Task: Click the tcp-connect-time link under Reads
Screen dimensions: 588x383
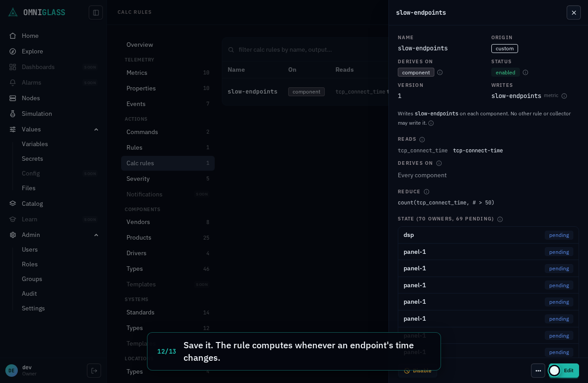Action: pos(478,151)
